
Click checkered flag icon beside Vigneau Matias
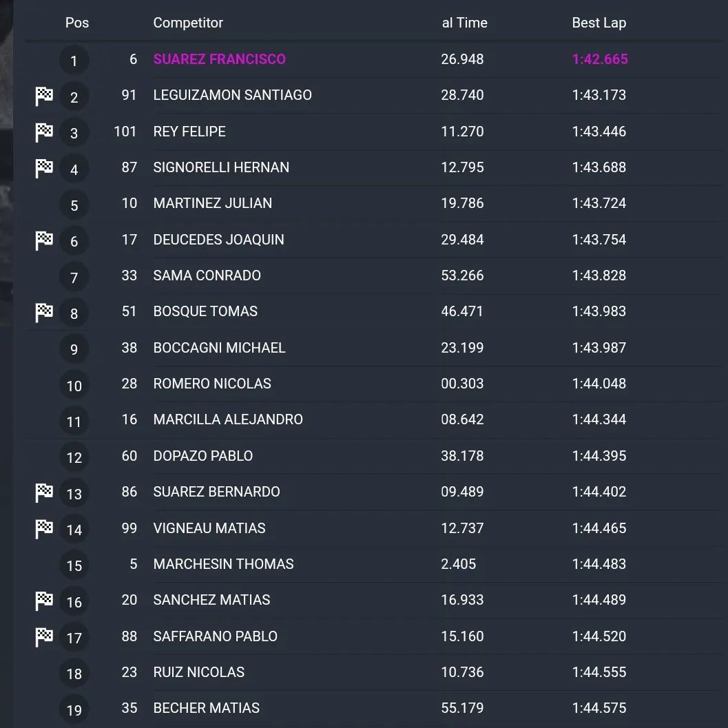44,529
